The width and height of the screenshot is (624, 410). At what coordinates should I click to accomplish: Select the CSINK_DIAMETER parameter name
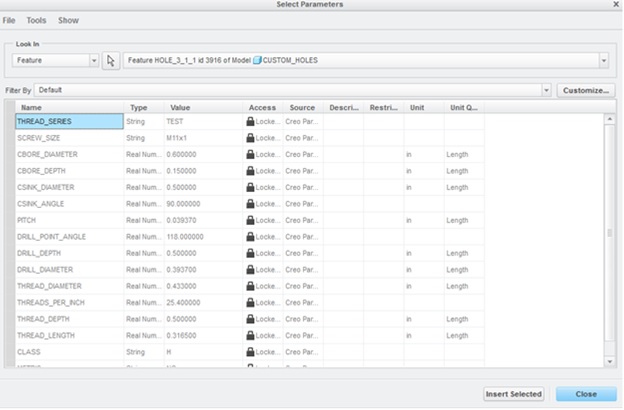click(45, 187)
